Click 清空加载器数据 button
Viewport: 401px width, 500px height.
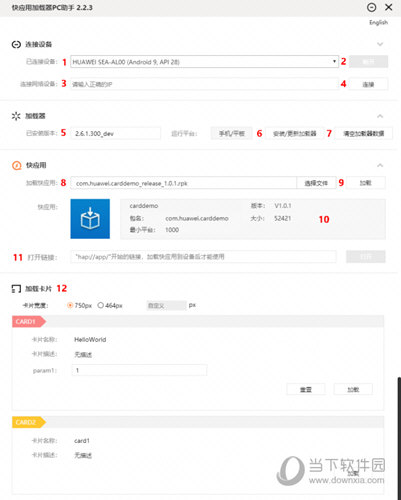364,134
